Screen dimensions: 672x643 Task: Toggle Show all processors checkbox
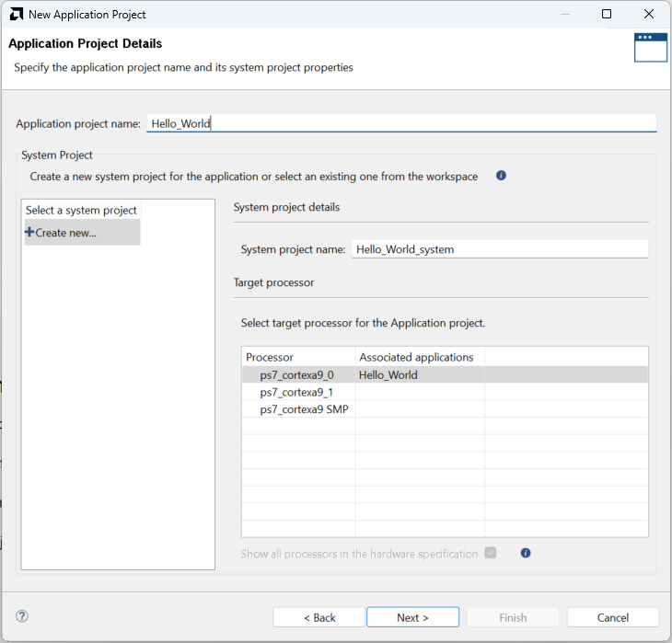[491, 553]
